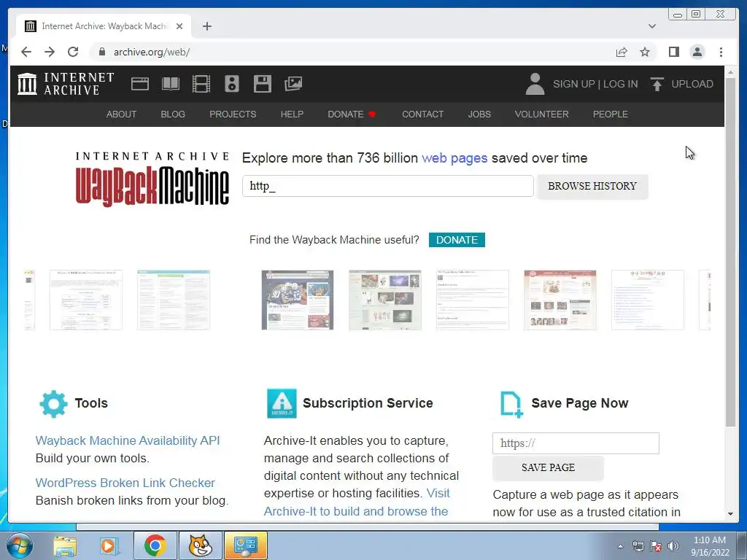
Task: Open WordPress Broken Link Checker link
Action: 125,483
